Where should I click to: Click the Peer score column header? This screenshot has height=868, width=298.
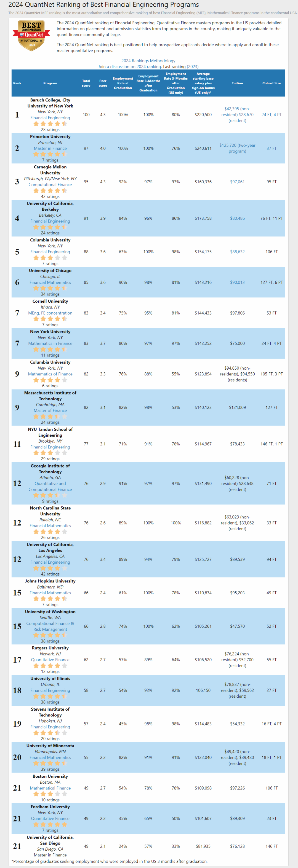click(103, 83)
